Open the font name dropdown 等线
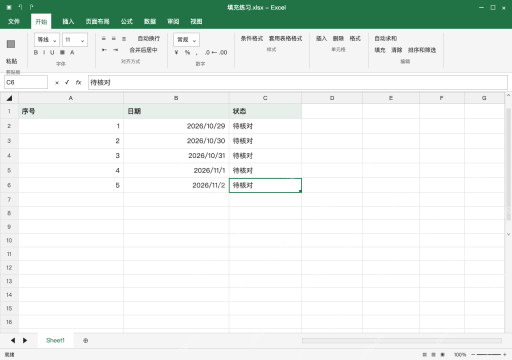512x360 pixels. 47,40
